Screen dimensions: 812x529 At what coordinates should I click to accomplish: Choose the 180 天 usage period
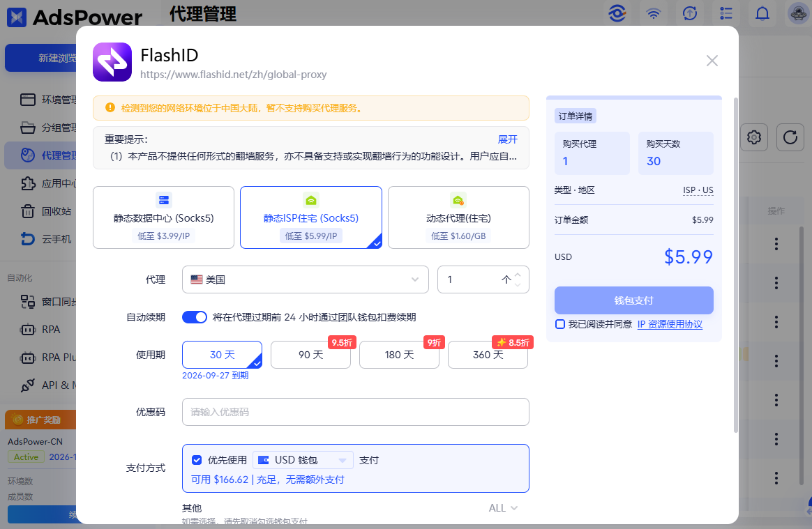tap(399, 355)
